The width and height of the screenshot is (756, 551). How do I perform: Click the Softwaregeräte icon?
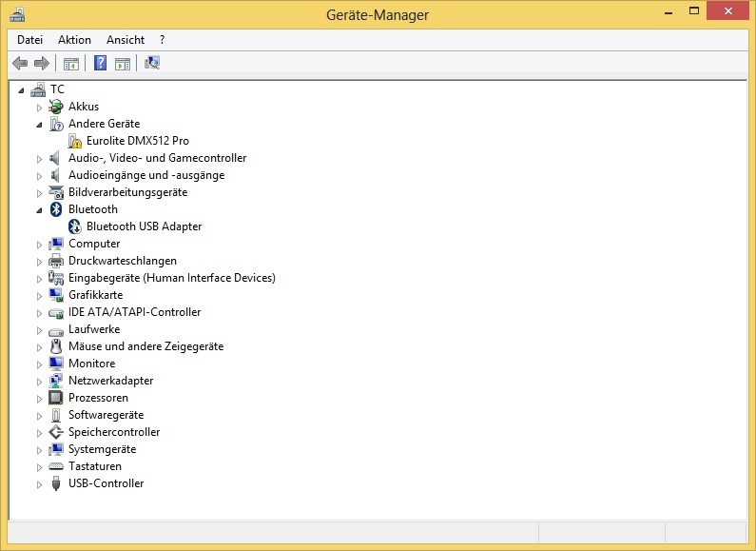(x=56, y=415)
